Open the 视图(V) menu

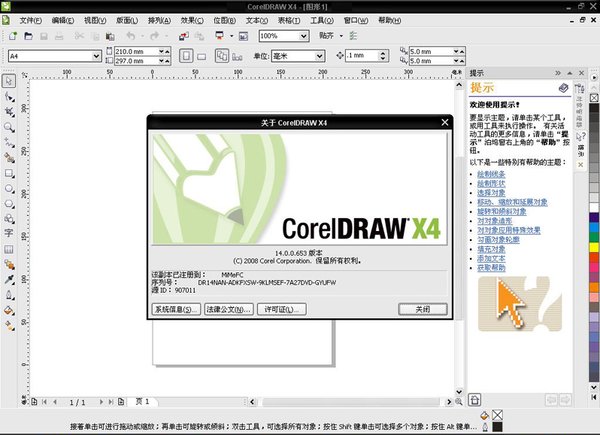point(95,20)
